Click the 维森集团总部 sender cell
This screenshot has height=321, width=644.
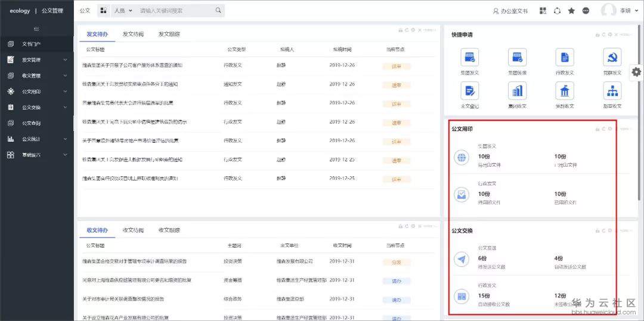click(290, 299)
